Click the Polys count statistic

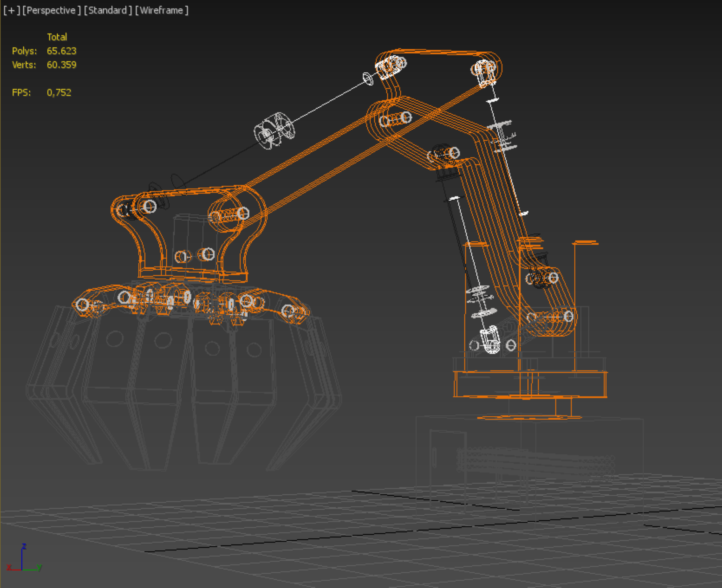[61, 51]
